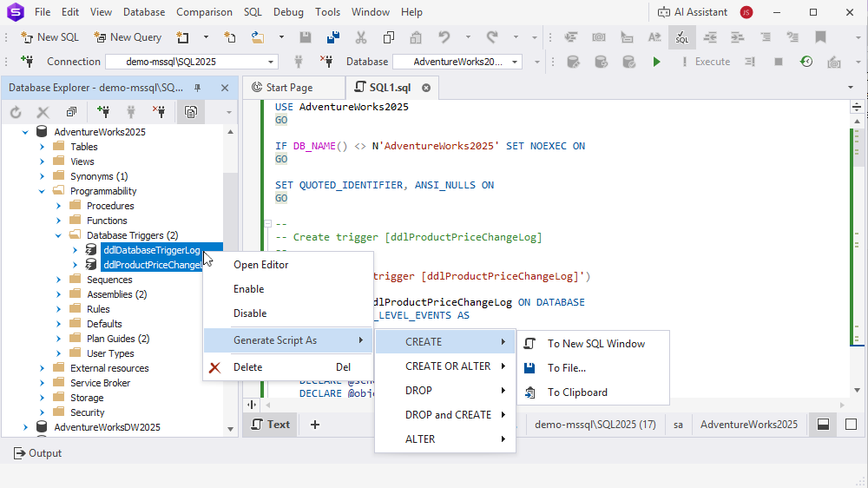868x488 pixels.
Task: Open the Database dropdown AdventureWorks20...
Action: [x=457, y=62]
